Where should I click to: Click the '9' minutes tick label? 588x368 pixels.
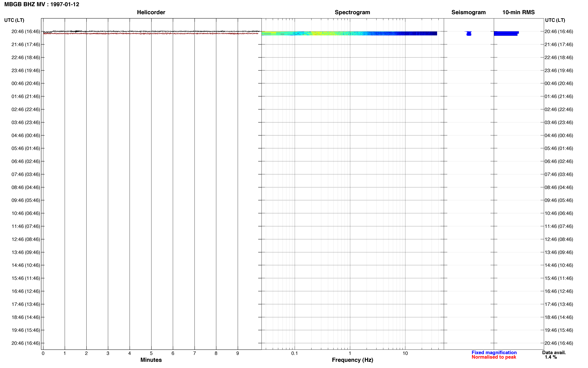[x=238, y=353]
